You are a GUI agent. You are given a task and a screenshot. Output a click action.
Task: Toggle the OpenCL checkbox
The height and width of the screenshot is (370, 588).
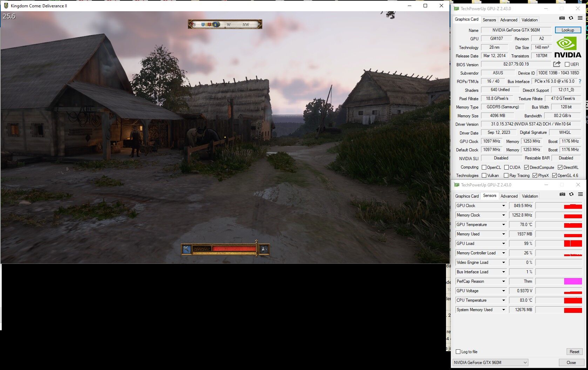click(484, 167)
